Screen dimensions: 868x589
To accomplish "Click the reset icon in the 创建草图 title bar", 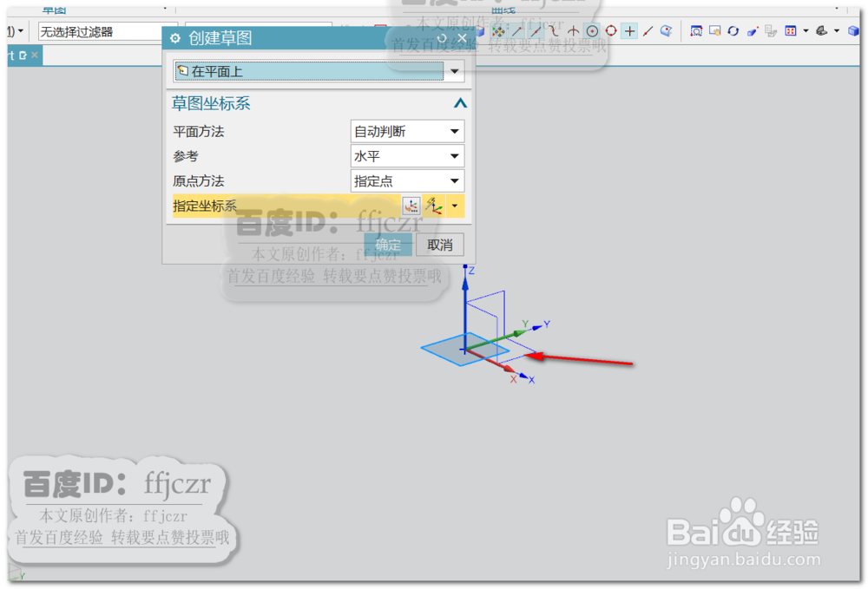I will coord(441,38).
